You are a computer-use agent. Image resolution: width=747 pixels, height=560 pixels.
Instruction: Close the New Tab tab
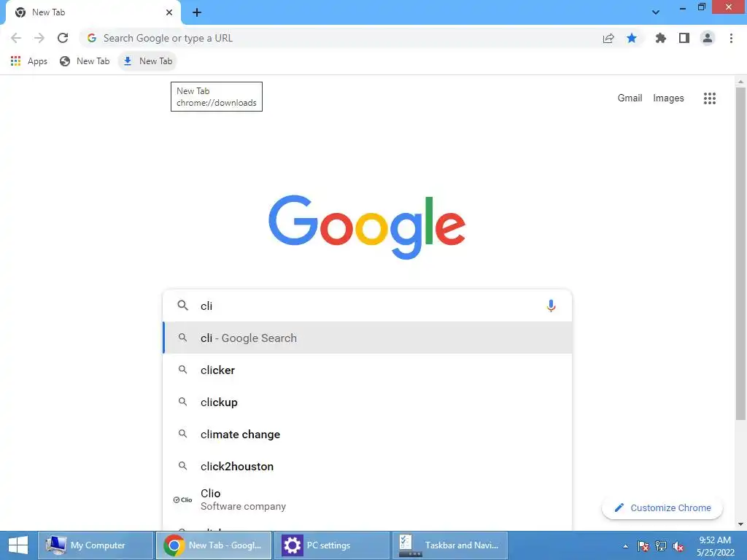click(169, 12)
